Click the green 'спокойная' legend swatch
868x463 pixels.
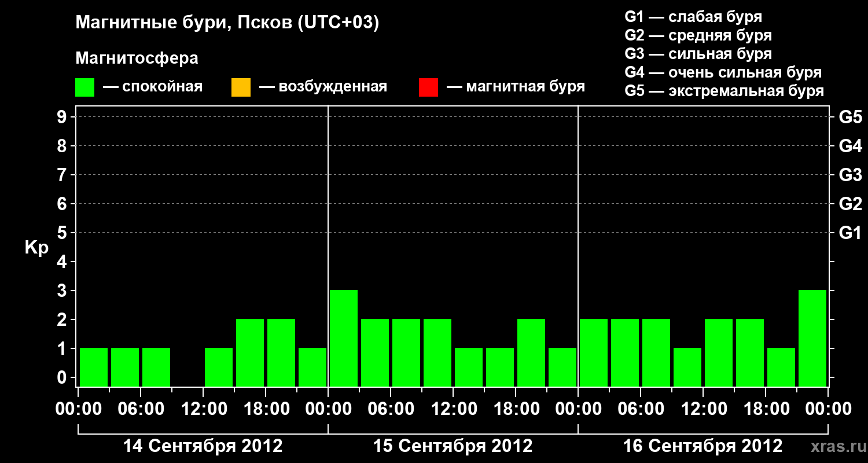tap(84, 87)
